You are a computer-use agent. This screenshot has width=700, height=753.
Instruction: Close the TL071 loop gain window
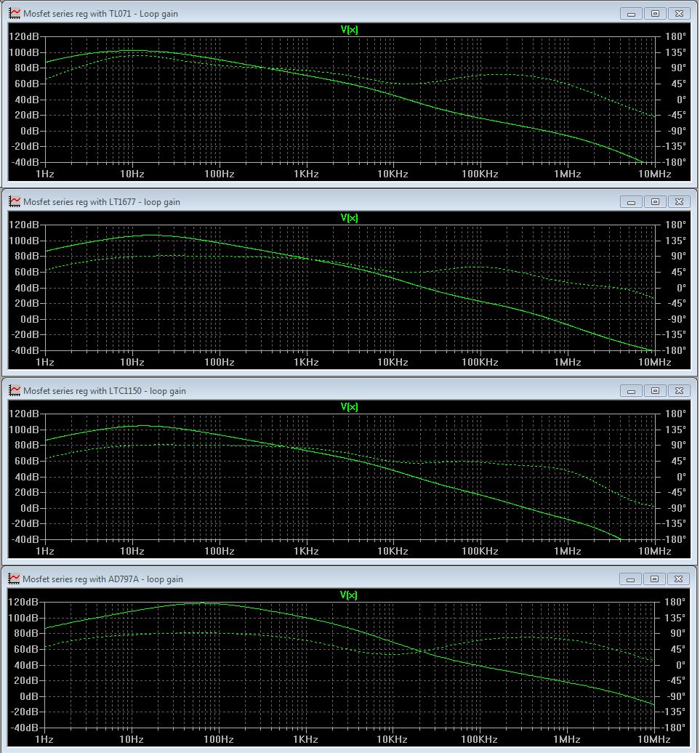[x=679, y=13]
